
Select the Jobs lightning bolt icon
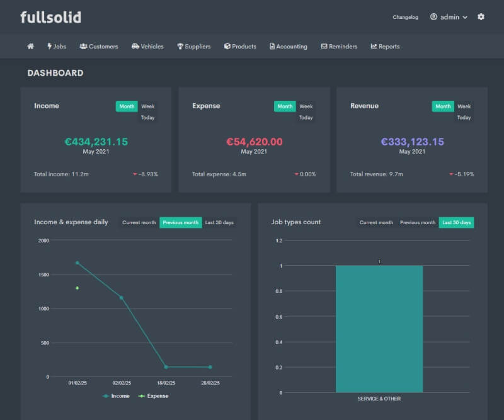click(49, 46)
